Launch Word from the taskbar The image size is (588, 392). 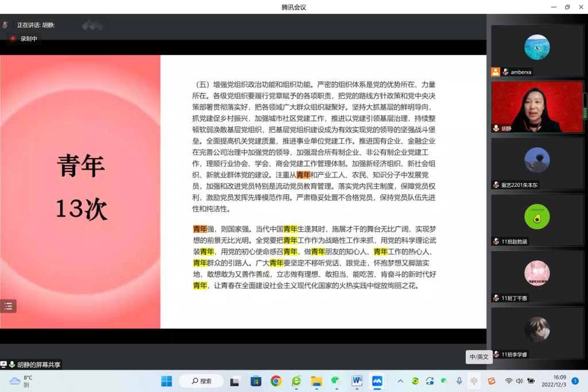(357, 381)
